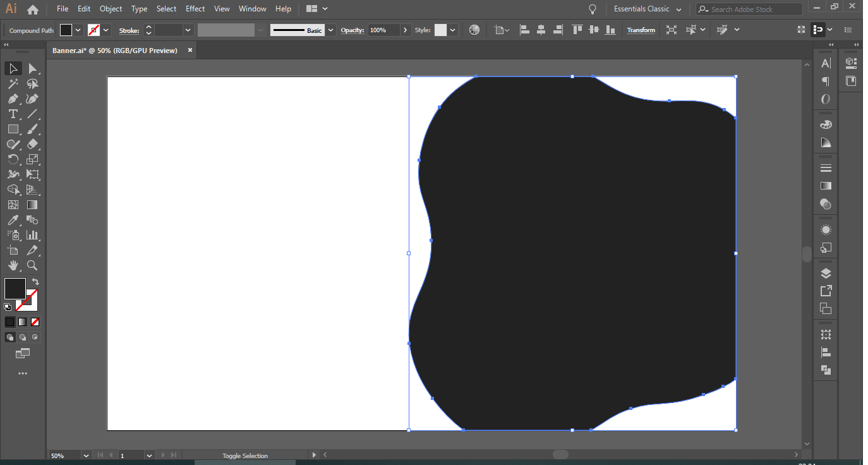
Task: Choose the Mesh tool
Action: tap(13, 205)
